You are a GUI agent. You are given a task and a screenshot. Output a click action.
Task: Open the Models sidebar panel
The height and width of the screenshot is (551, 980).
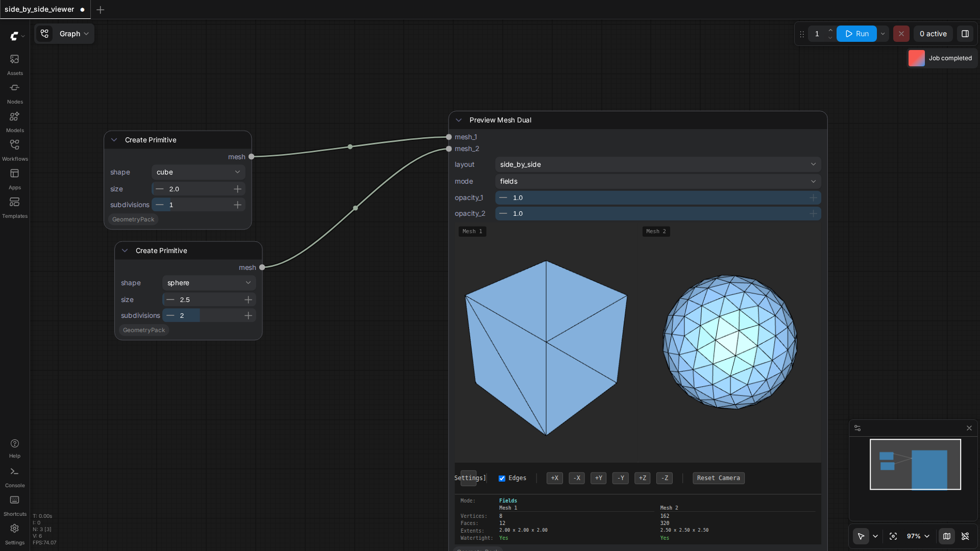tap(15, 122)
